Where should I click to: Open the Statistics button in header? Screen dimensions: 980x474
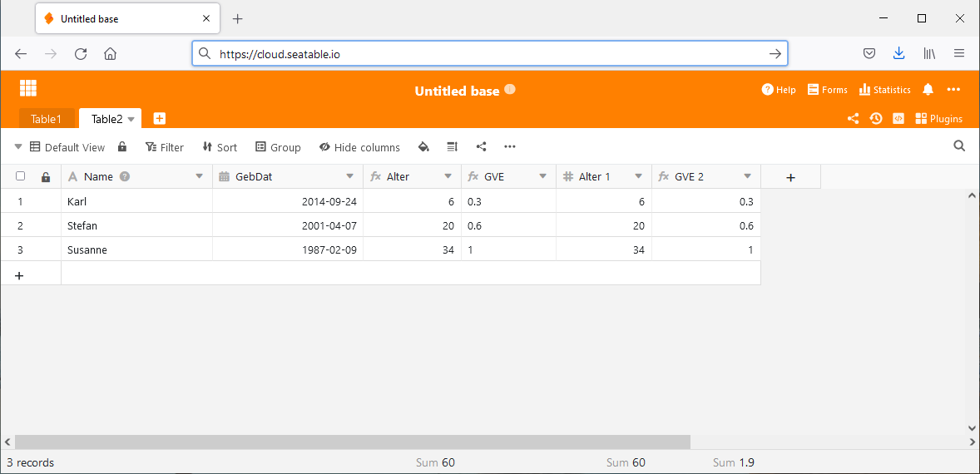pos(884,90)
